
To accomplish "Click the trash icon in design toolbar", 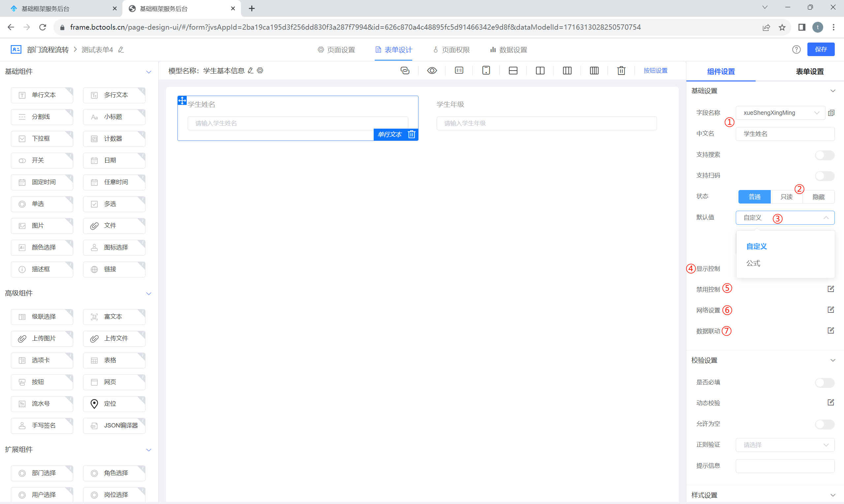I will tap(621, 71).
